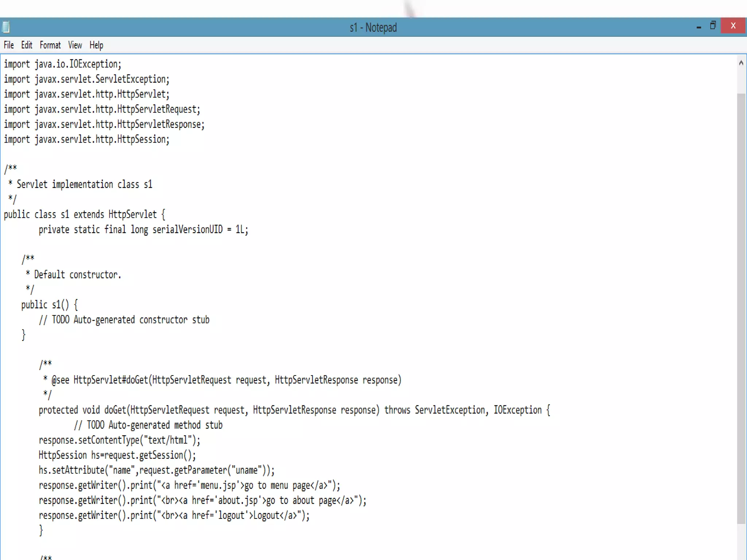This screenshot has height=560, width=747.
Task: Click the 'HttpSession hs=request.getSession();' line
Action: [x=117, y=455]
